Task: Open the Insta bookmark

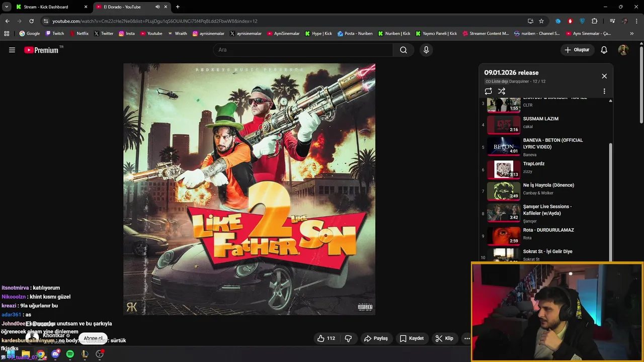Action: point(126,34)
